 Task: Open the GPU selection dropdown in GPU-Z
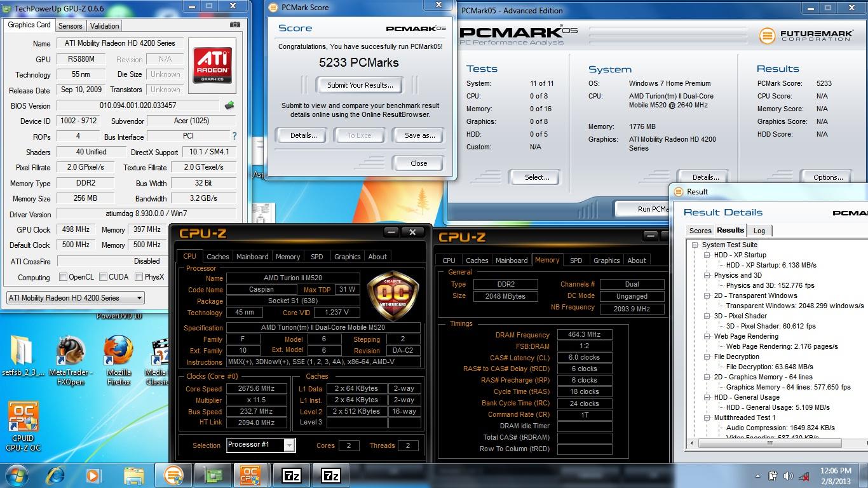(x=76, y=297)
